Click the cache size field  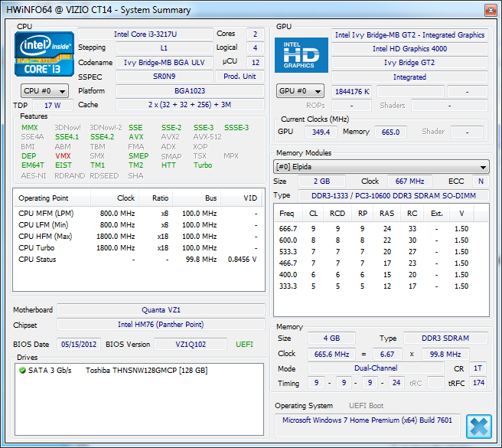tap(190, 105)
